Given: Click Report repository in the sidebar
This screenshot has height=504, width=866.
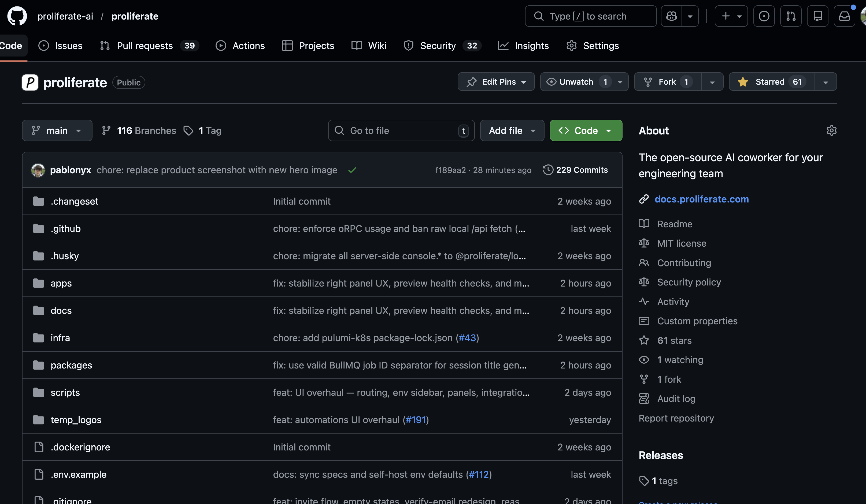Looking at the screenshot, I should [676, 418].
